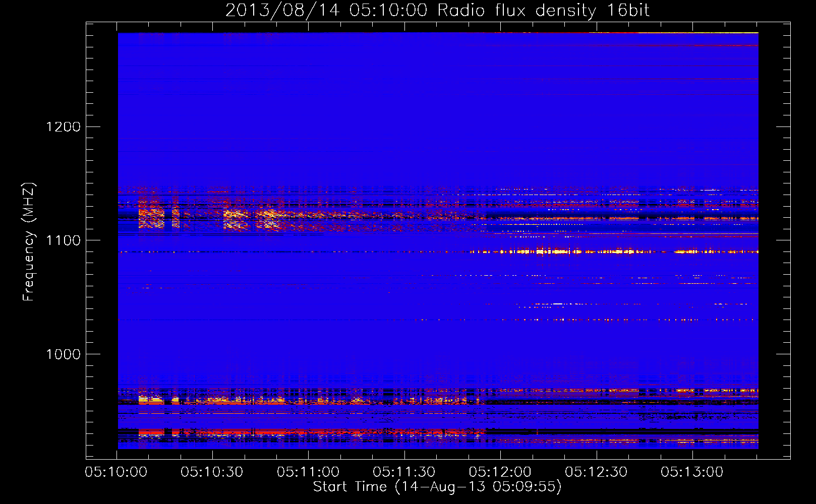Viewport: 816px width, 504px height.
Task: Click the 05:10:00 time tick label
Action: tap(116, 472)
